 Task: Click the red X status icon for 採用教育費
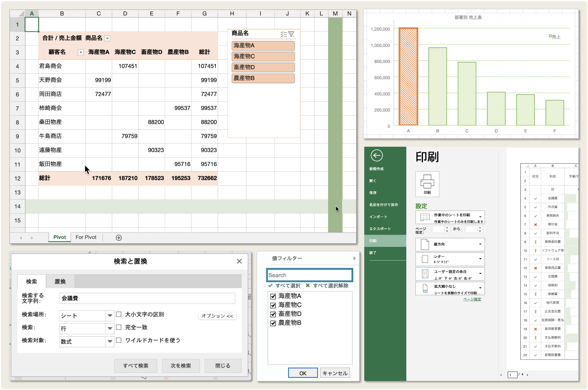click(535, 329)
